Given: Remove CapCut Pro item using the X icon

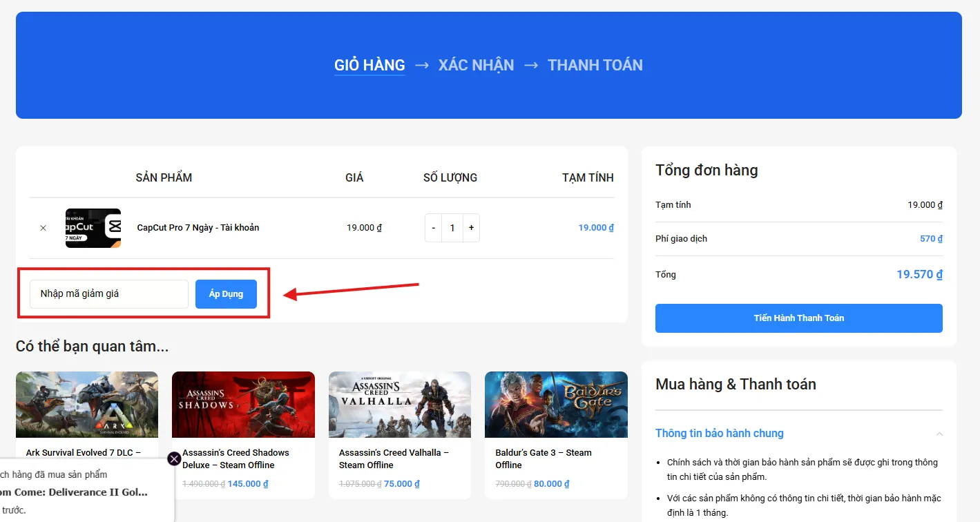Looking at the screenshot, I should click(x=42, y=227).
